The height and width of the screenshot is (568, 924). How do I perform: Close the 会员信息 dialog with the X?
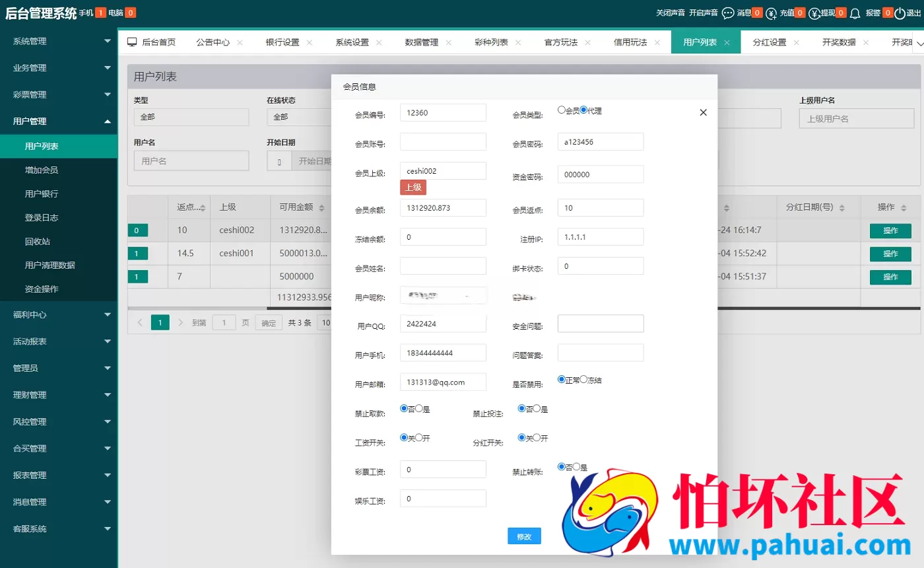[x=703, y=112]
